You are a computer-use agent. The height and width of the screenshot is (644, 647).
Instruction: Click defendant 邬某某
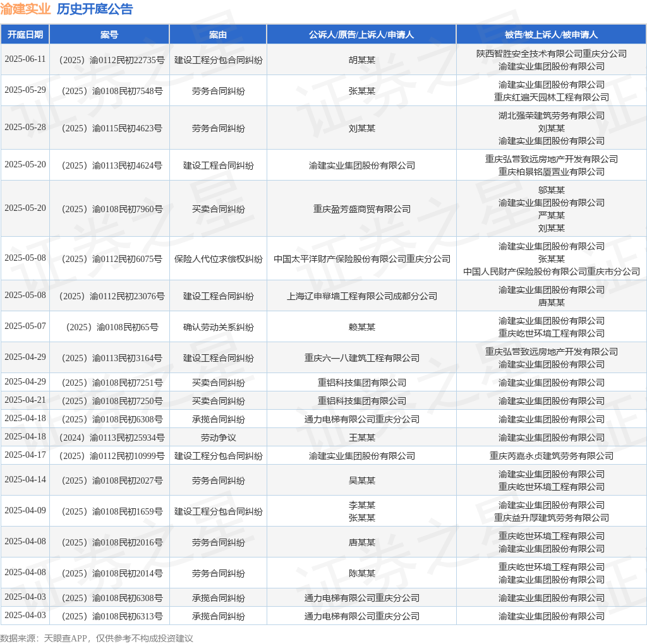click(551, 190)
